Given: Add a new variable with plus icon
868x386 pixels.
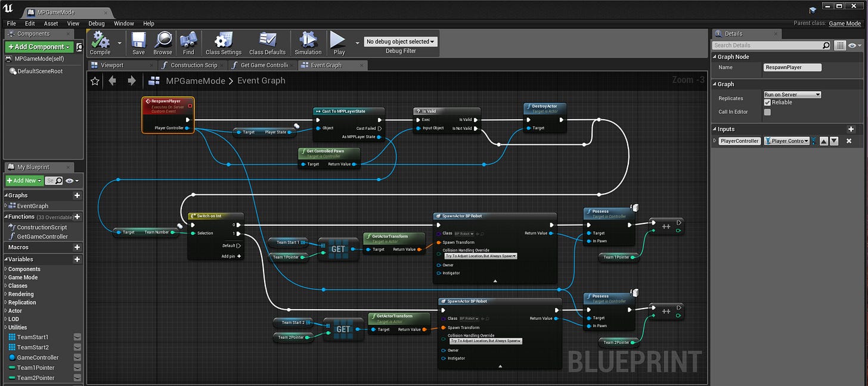Looking at the screenshot, I should 77,259.
